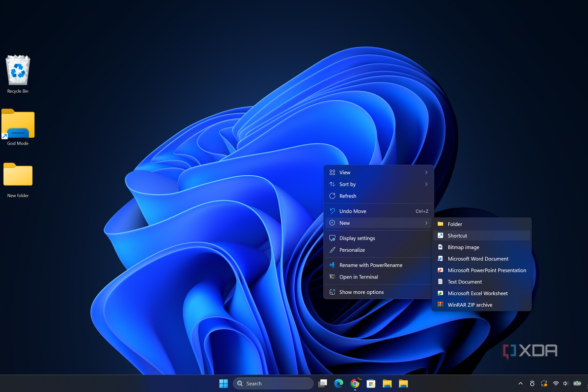Open Display settings via its monitor icon
Image resolution: width=588 pixels, height=392 pixels.
[332, 238]
